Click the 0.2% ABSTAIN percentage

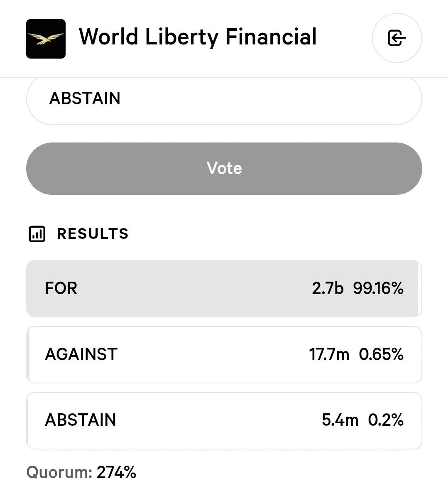386,420
